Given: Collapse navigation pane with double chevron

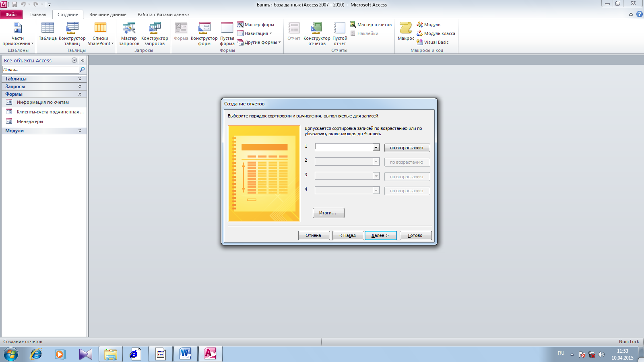Looking at the screenshot, I should tap(83, 60).
